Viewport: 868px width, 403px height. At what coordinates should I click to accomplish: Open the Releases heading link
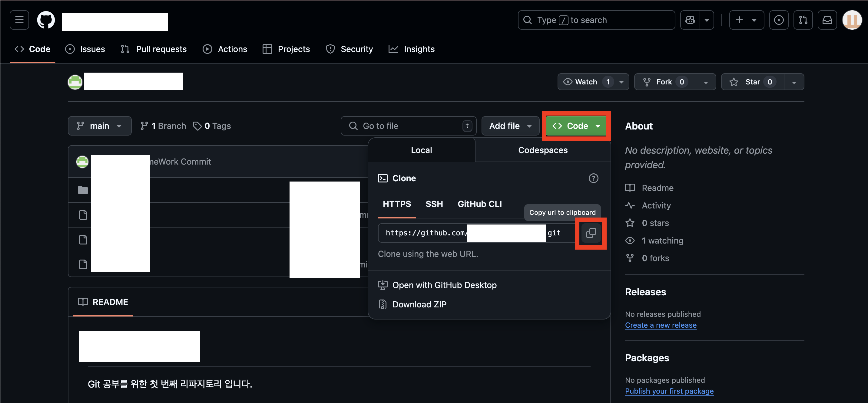[645, 292]
